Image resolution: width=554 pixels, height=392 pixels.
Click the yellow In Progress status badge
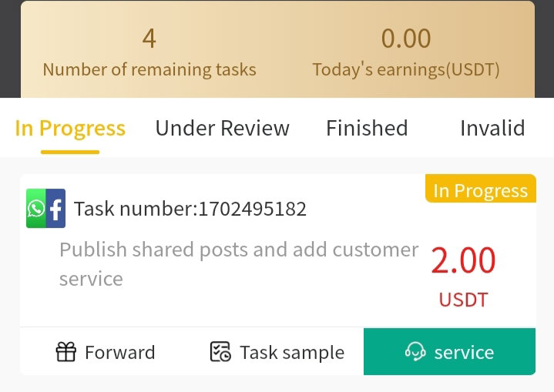(481, 189)
